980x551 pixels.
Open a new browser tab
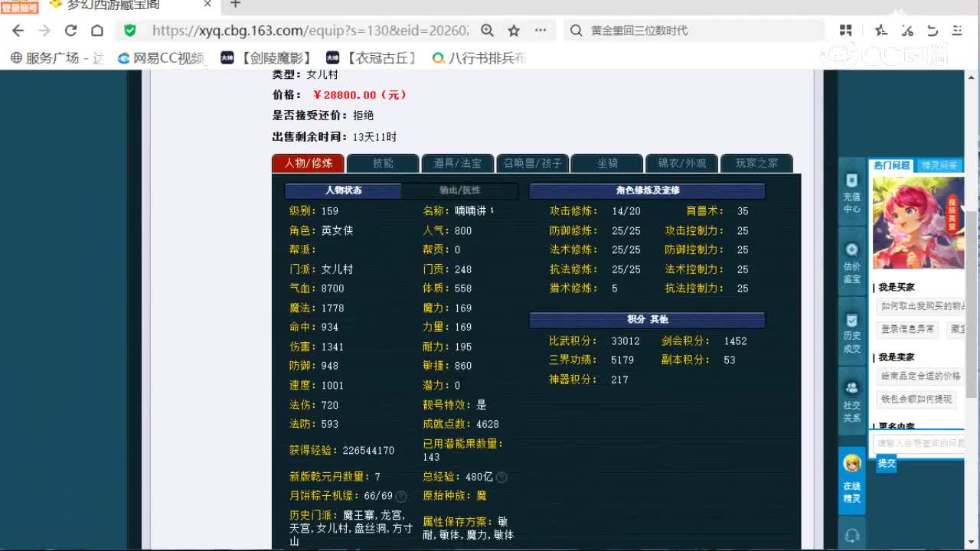[x=235, y=5]
